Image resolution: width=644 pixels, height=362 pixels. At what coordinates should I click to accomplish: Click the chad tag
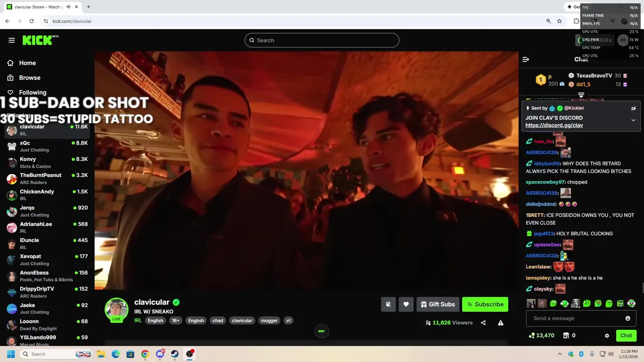point(218,320)
